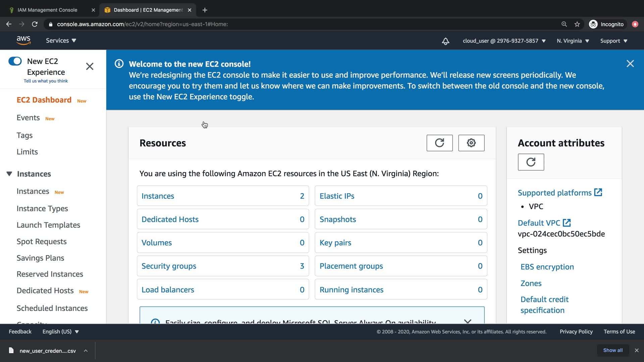Open the Services dropdown menu

point(61,41)
